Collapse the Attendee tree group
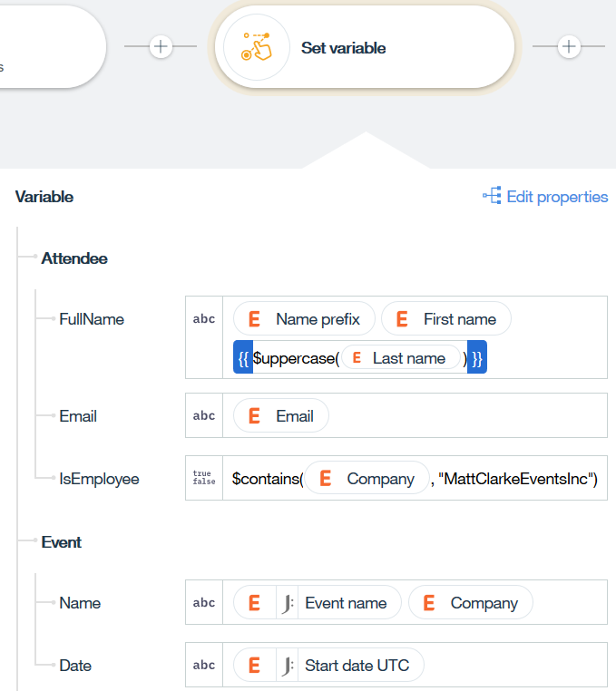This screenshot has width=616, height=691. tap(74, 258)
